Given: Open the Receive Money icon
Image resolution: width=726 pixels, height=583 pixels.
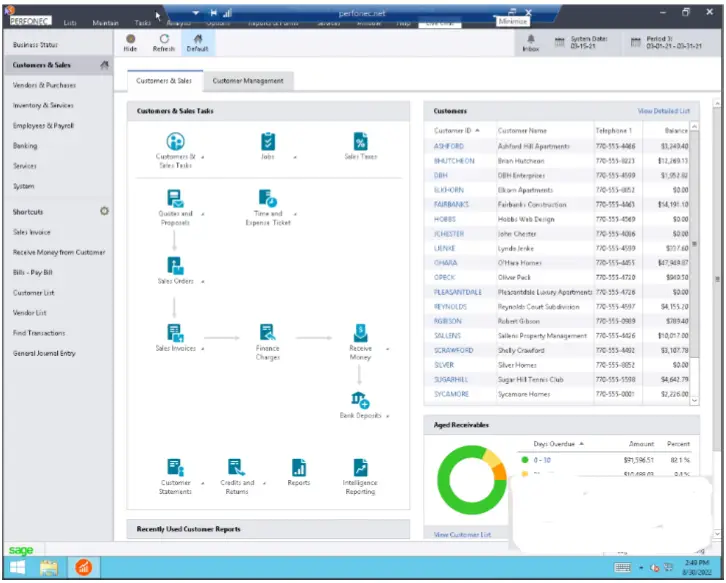Looking at the screenshot, I should tap(360, 333).
